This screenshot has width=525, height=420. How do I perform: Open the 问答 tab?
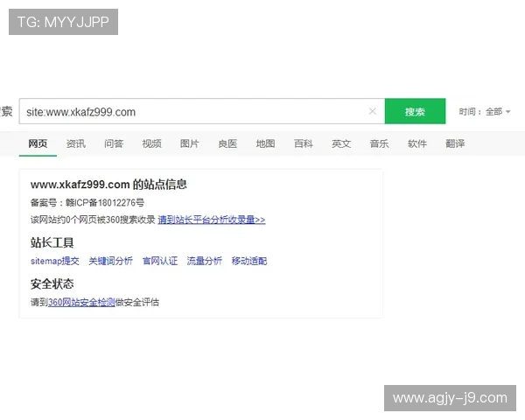[x=114, y=143]
